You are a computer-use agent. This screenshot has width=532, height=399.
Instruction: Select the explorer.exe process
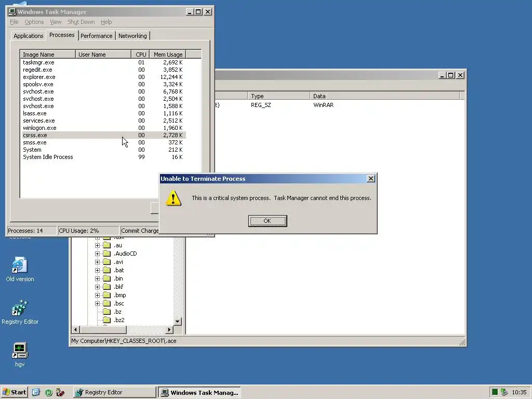pos(103,77)
